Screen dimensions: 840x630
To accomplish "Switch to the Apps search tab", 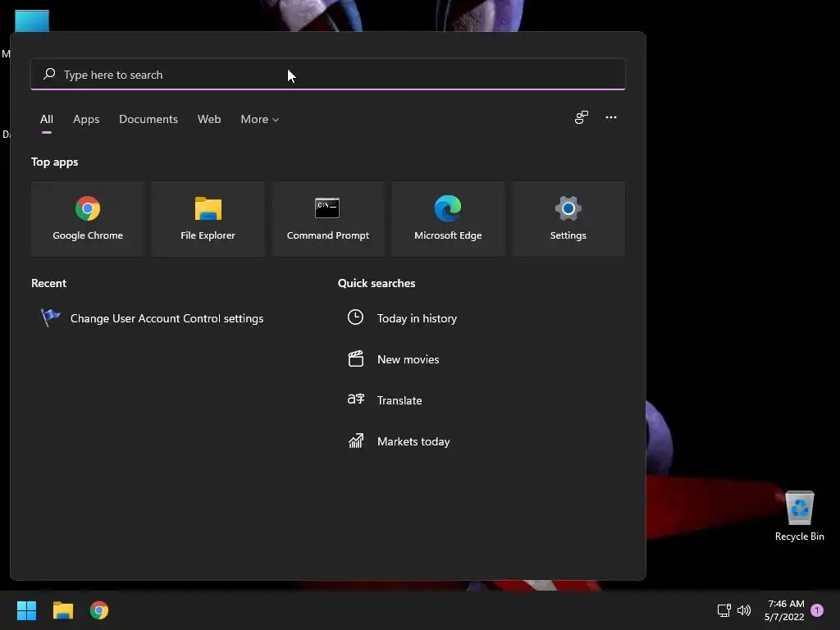I will pyautogui.click(x=86, y=120).
